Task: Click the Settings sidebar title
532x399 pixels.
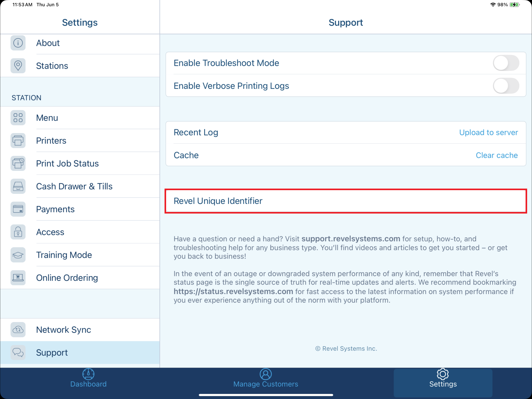Action: (80, 23)
